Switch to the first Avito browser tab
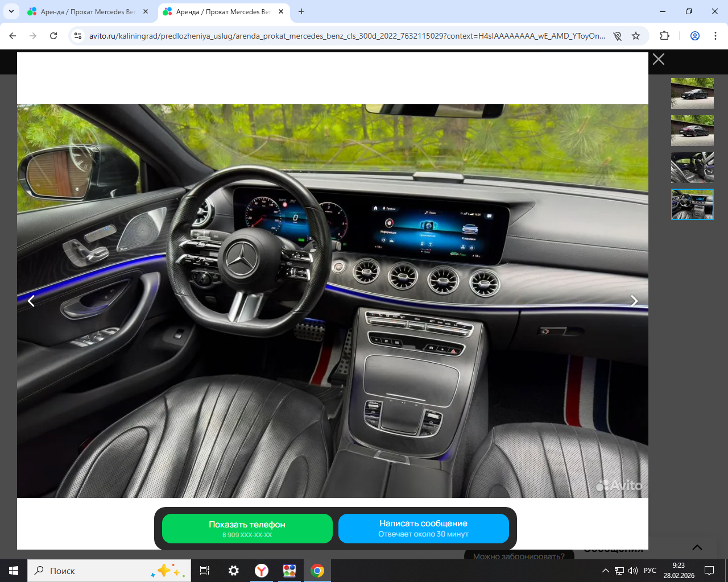The height and width of the screenshot is (582, 728). click(86, 11)
